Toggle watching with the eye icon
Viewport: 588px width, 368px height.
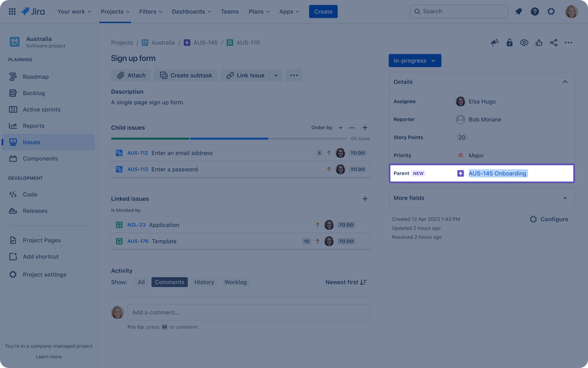pos(524,42)
